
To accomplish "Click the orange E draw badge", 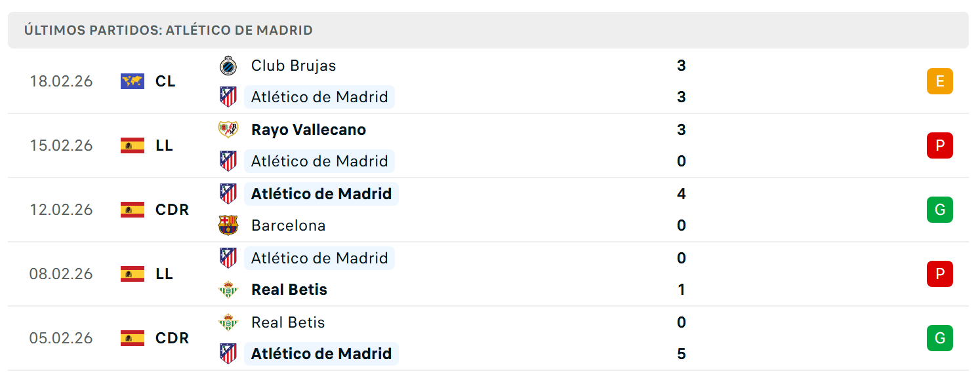I will (939, 81).
